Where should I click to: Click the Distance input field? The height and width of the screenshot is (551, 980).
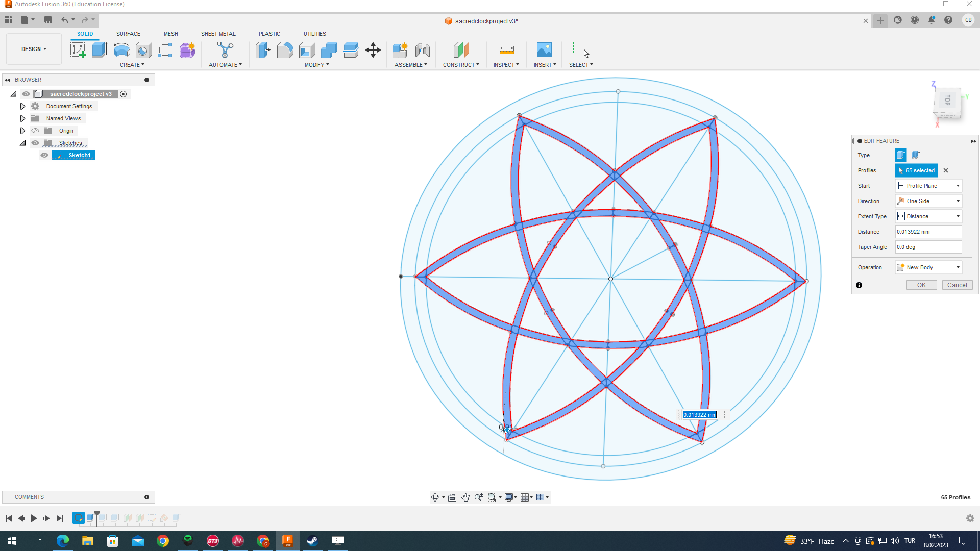(x=929, y=232)
